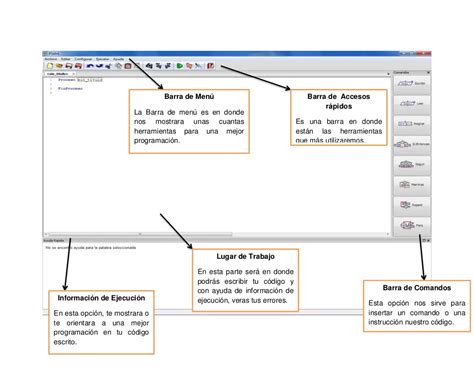474x366 pixels.
Task: Open Find with the binoculars icon
Action: (x=149, y=66)
